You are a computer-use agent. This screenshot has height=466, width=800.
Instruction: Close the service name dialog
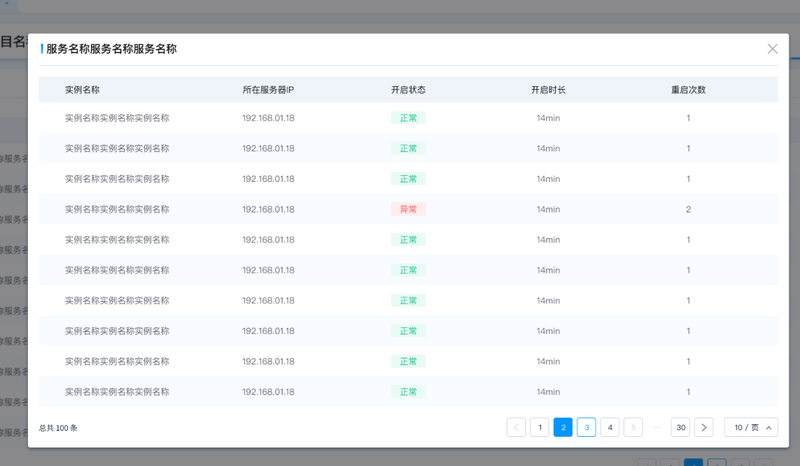(x=772, y=48)
